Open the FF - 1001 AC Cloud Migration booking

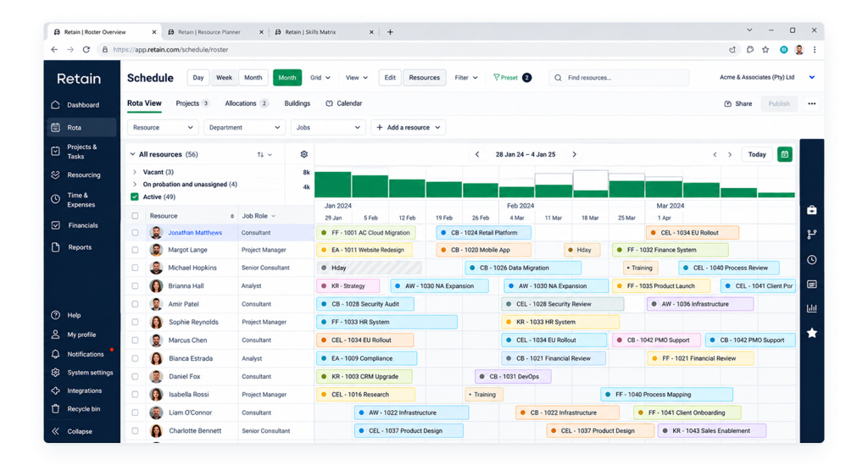click(x=366, y=233)
